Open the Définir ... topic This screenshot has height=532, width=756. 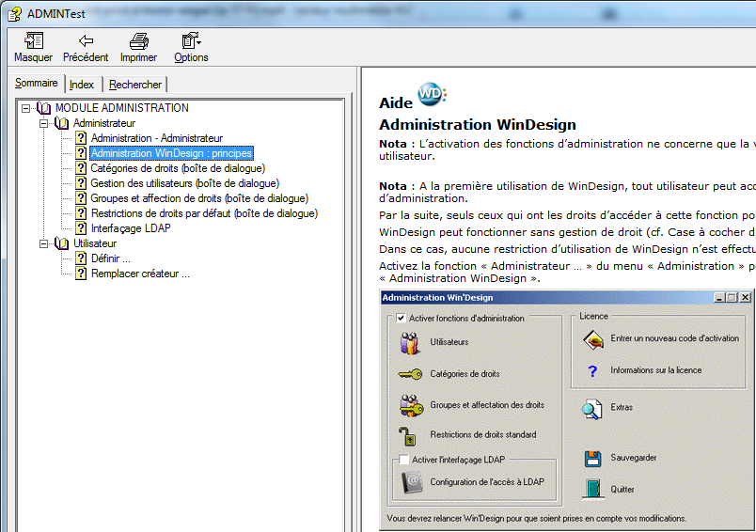111,258
